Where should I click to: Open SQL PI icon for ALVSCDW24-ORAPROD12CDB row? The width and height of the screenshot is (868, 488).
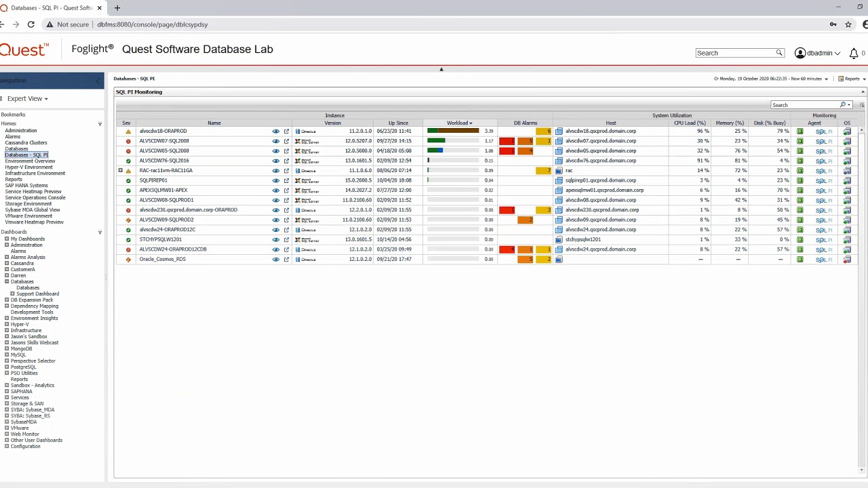coord(824,249)
